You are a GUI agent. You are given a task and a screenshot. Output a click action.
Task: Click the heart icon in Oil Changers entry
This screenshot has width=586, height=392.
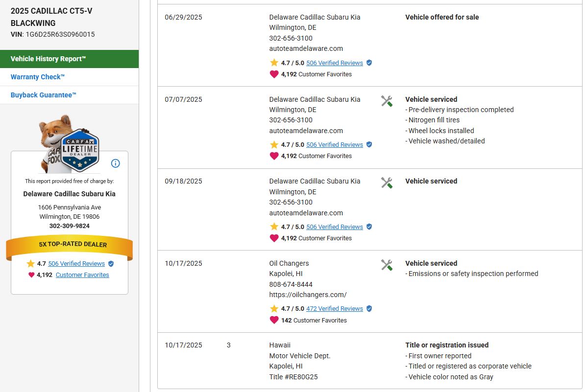(274, 320)
